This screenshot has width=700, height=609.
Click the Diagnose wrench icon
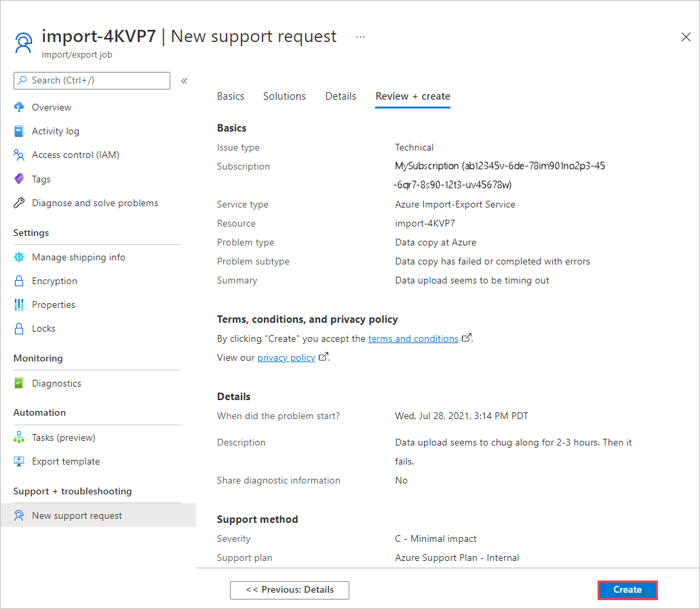(19, 203)
